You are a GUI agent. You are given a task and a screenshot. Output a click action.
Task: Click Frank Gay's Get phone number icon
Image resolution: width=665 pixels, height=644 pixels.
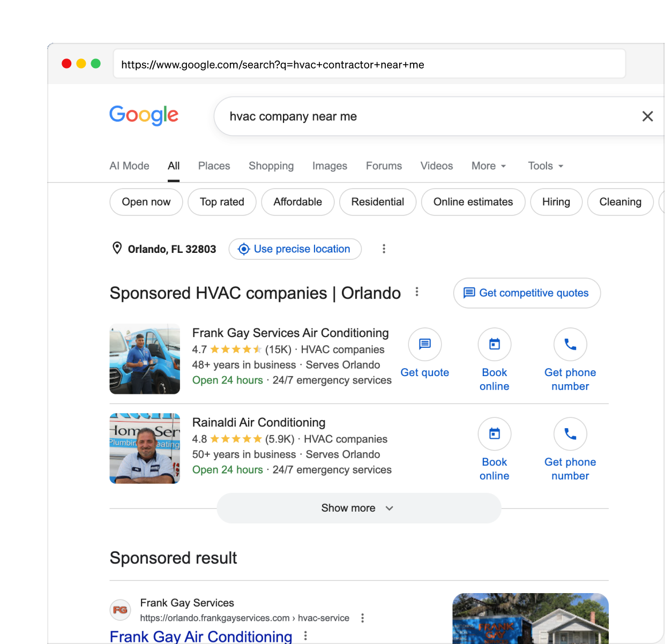[571, 344]
